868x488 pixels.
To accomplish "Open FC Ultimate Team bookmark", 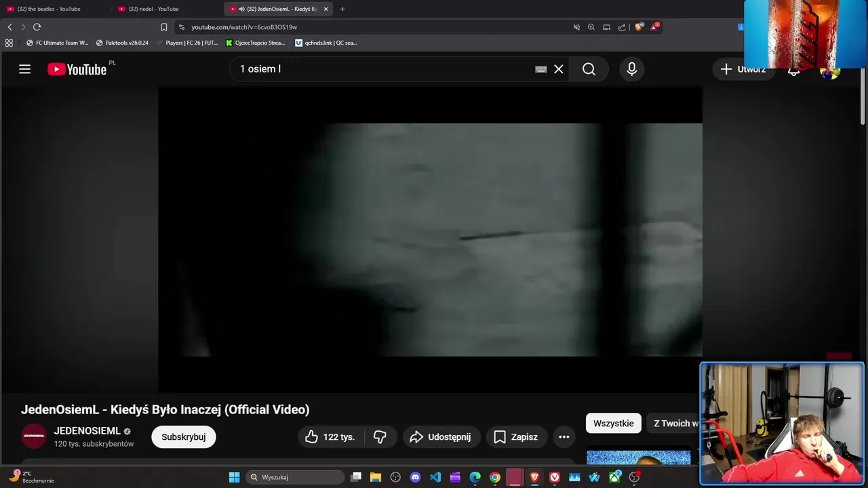I will 57,43.
